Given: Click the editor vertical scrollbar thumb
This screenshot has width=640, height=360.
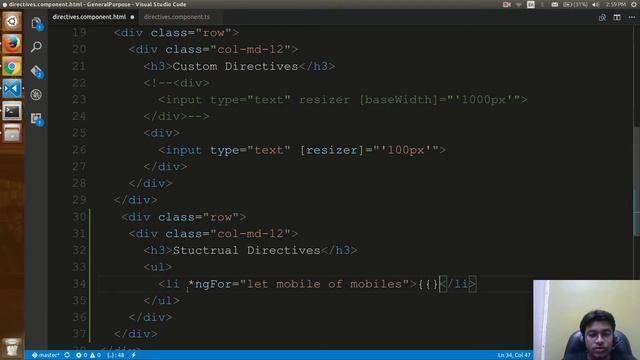Looking at the screenshot, I should click(x=637, y=182).
